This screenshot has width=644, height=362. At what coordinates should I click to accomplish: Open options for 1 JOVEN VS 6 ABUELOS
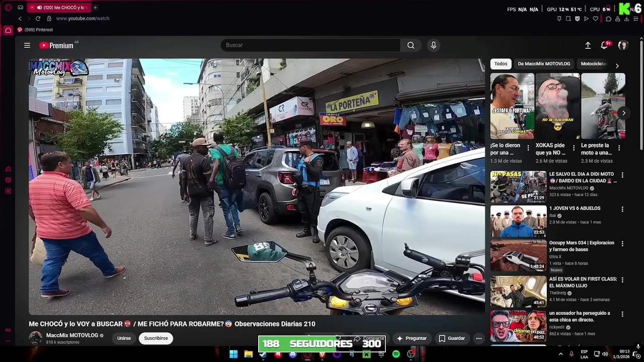(622, 209)
